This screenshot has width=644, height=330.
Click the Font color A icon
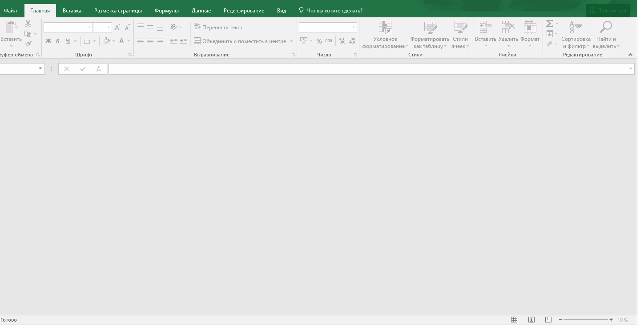tap(121, 41)
